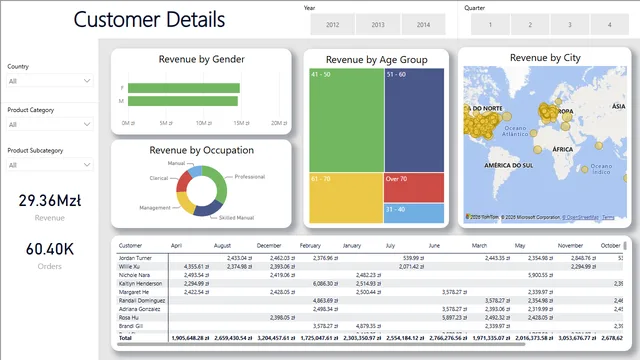
Task: Select the yellow Management donut segment
Action: (x=184, y=202)
